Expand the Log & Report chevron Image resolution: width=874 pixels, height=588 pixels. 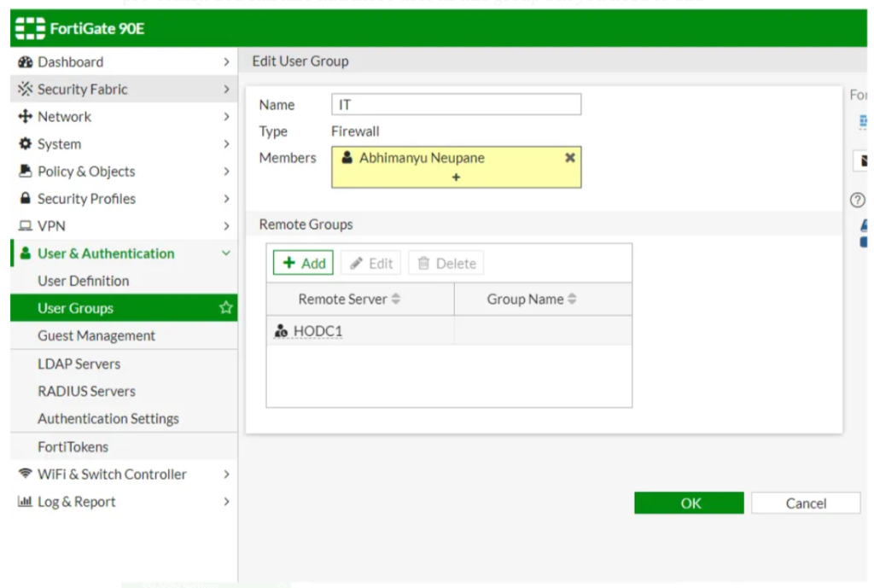point(226,502)
